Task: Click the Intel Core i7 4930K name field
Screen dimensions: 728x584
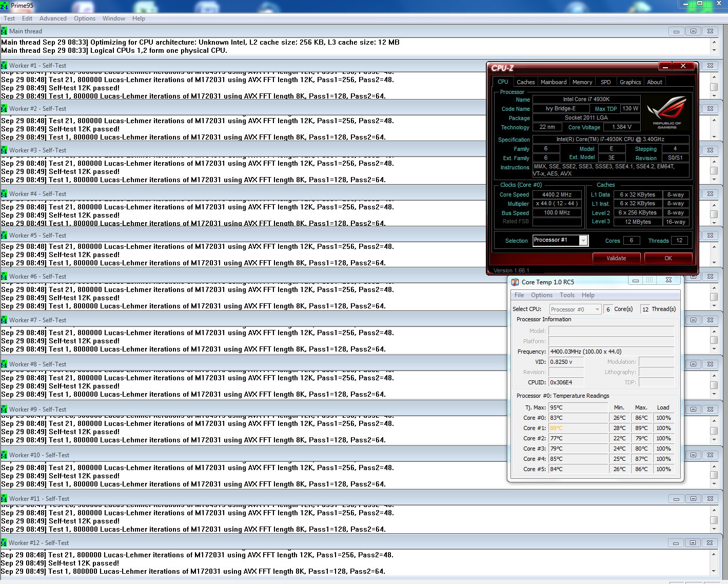Action: 586,99
